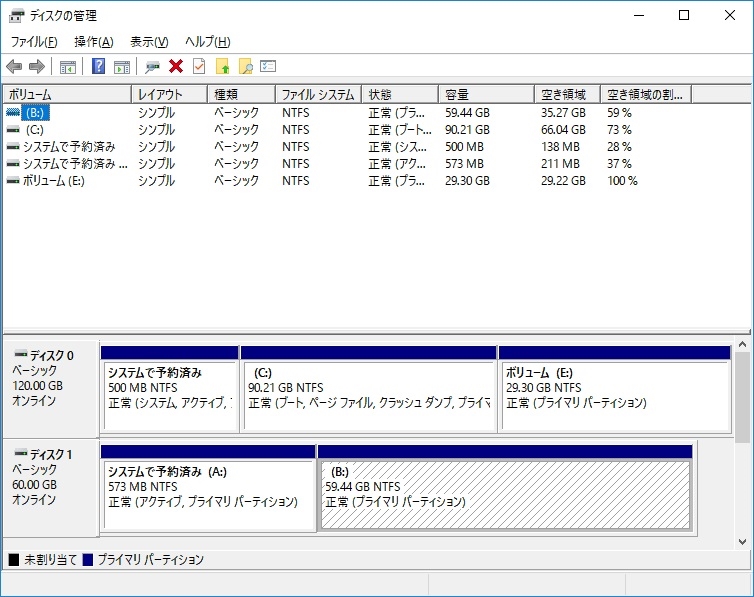Sort by the 容量 column header
Viewport: 754px width, 597px height.
click(485, 95)
